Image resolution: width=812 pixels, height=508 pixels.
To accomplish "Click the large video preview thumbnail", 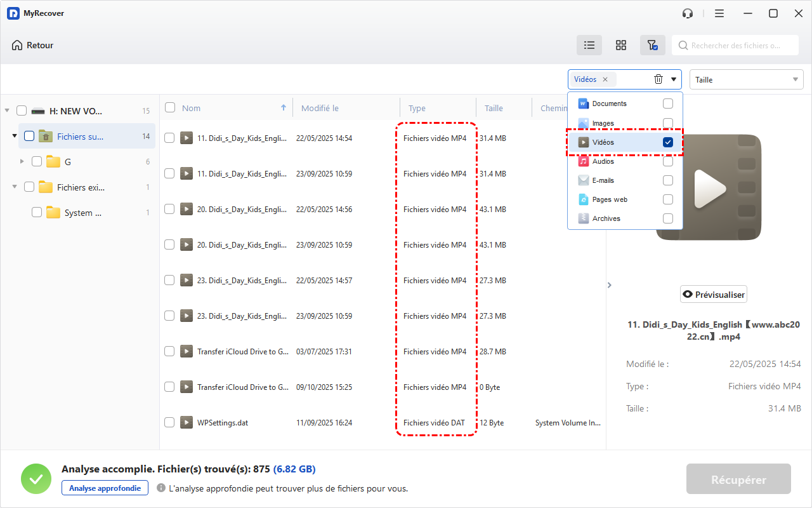I will (709, 188).
